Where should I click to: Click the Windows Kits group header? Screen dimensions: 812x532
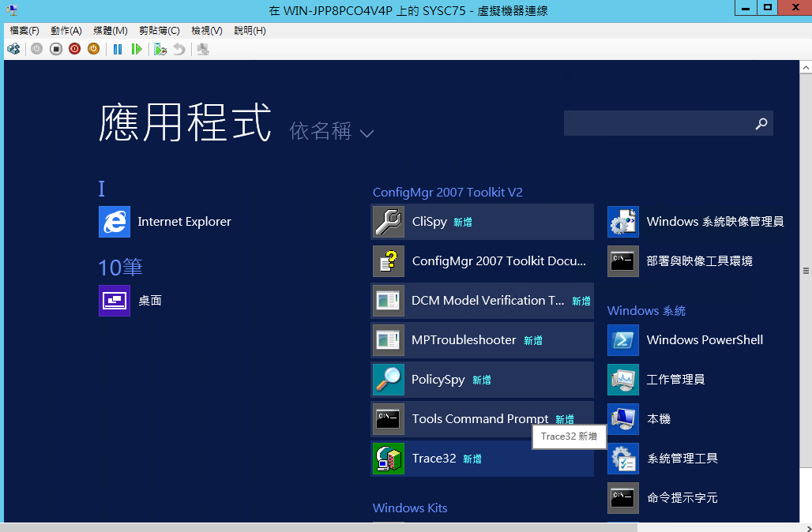coord(410,508)
